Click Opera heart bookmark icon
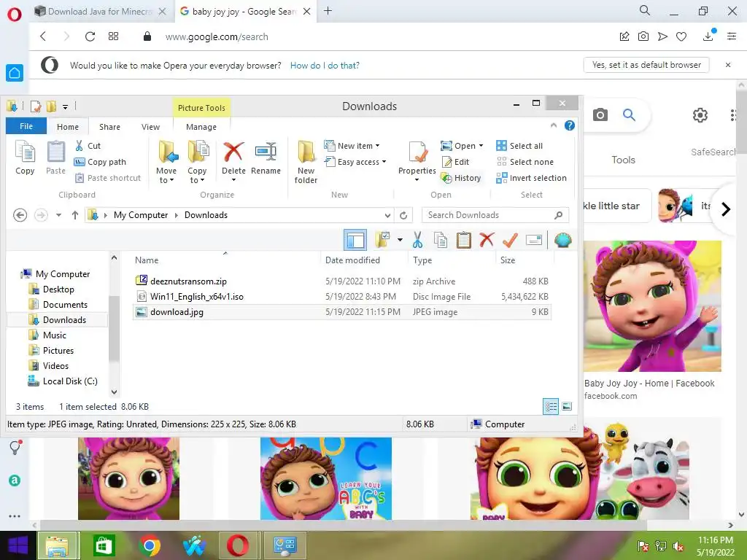747x560 pixels. [x=681, y=36]
